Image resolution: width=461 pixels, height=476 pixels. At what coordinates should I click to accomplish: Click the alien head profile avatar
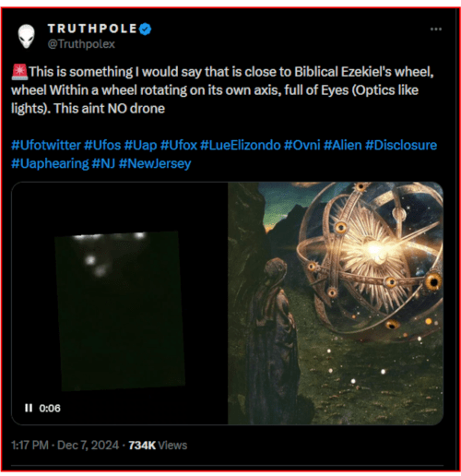pyautogui.click(x=26, y=36)
